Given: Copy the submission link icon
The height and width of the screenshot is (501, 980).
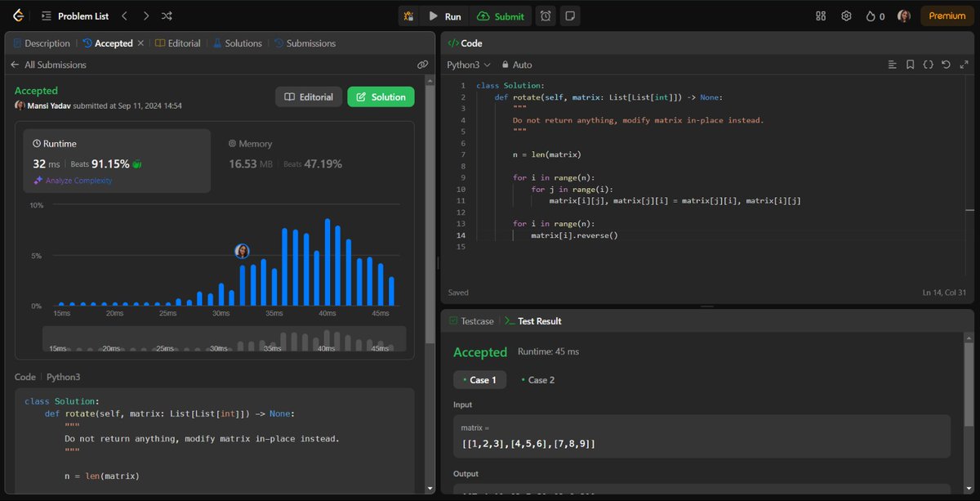Looking at the screenshot, I should click(422, 65).
